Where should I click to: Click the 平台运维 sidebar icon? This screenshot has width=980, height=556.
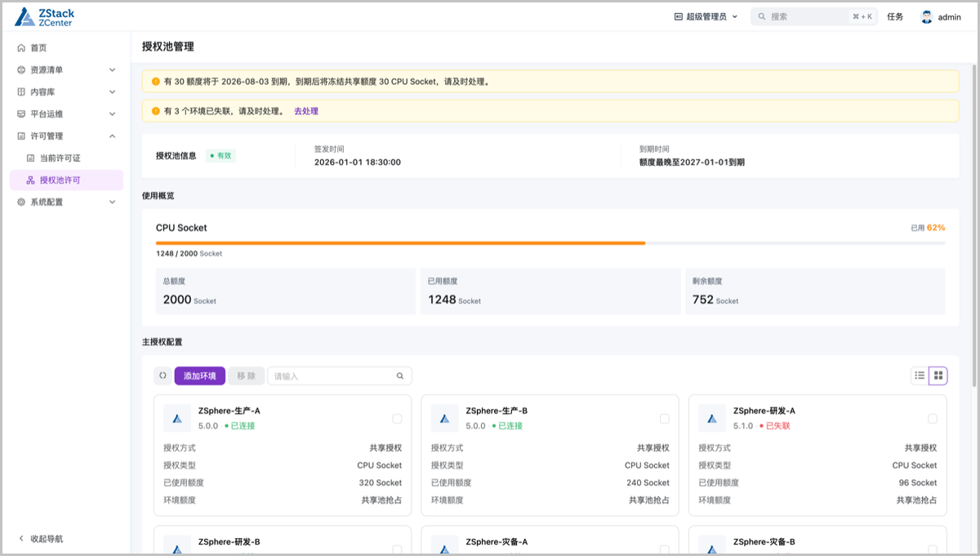[21, 114]
